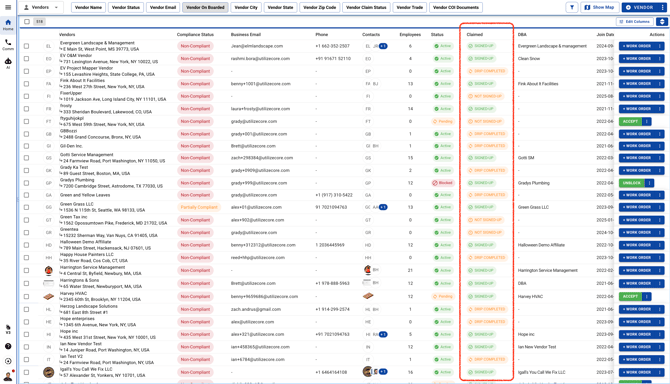Open three-dot menu for Evergreen Landscape row
Screen dimensions: 670x384
(x=660, y=46)
